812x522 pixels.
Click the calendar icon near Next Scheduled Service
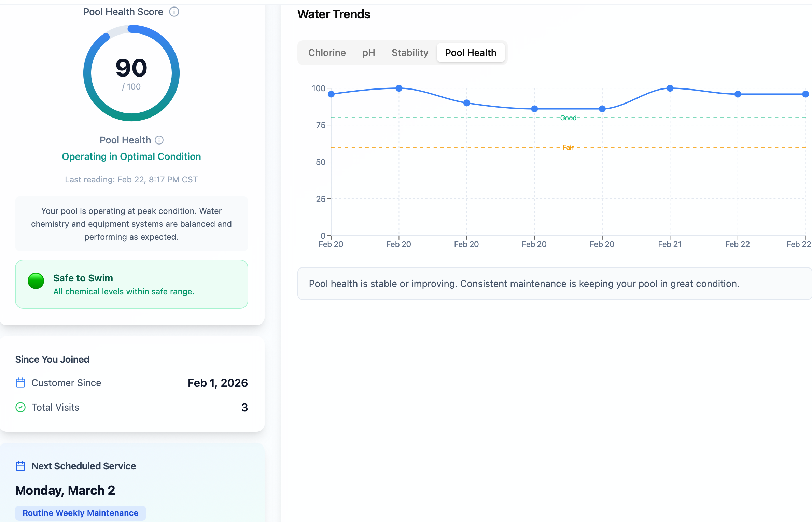tap(20, 466)
